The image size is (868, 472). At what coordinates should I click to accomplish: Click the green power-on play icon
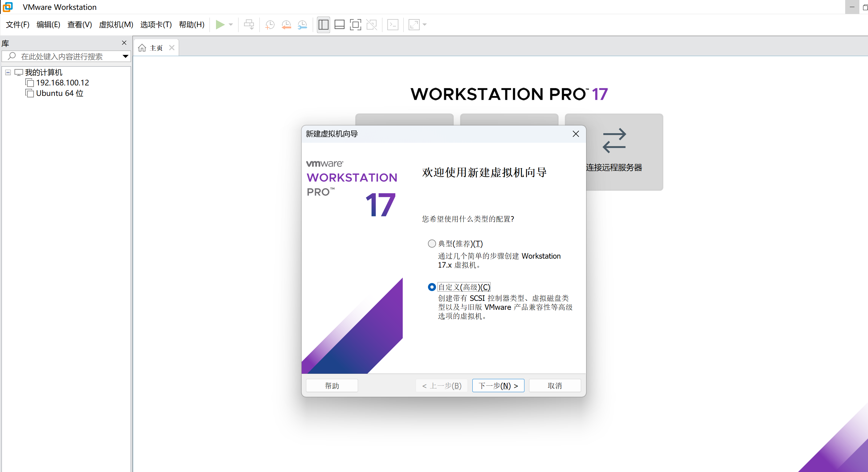220,25
